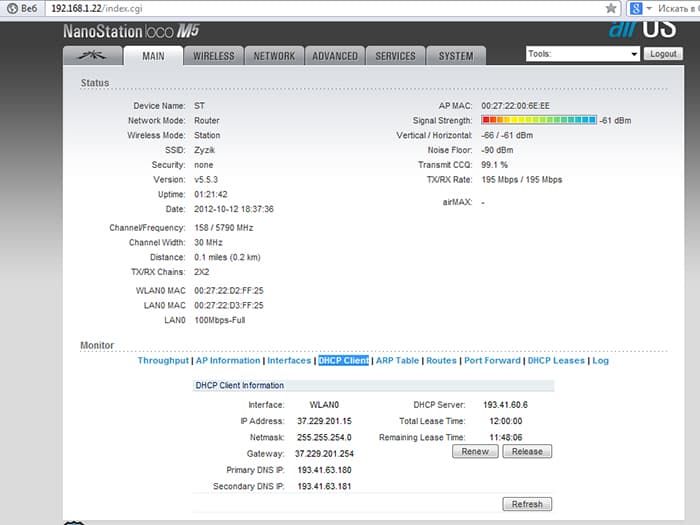
Task: Go to the SYSTEM tab
Action: point(456,56)
